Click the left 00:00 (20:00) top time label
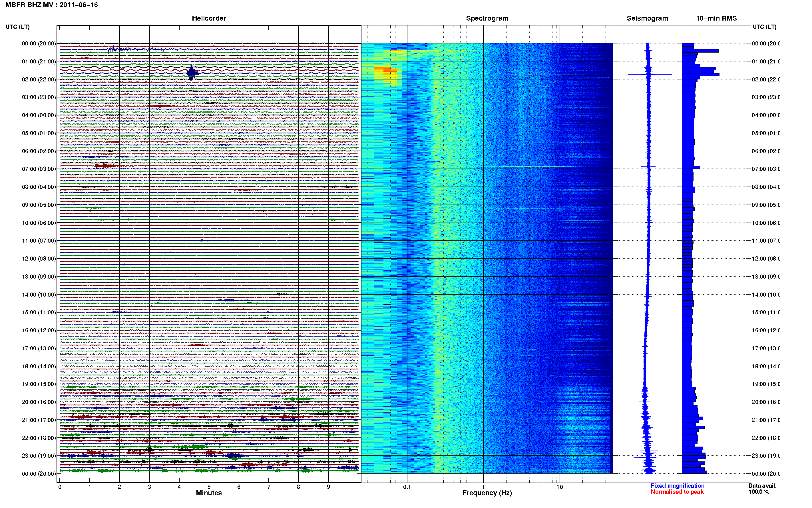 coord(39,43)
